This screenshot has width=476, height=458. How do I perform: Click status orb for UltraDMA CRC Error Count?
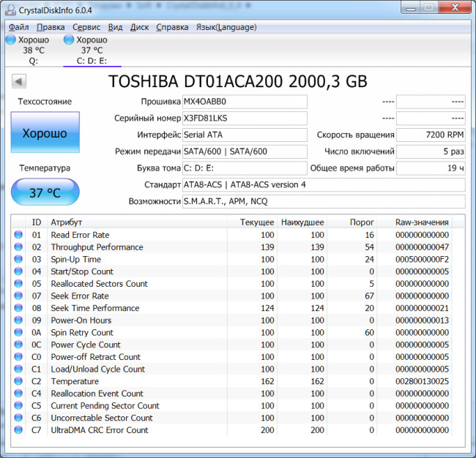point(18,430)
